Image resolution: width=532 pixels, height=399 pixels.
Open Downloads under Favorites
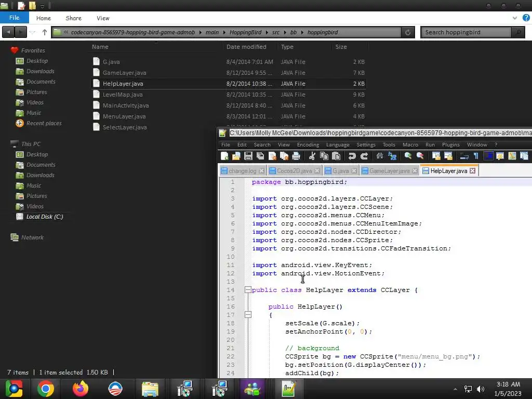35,71
